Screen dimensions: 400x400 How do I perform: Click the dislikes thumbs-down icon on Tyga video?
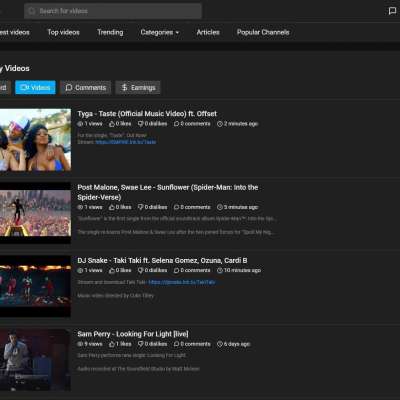141,124
